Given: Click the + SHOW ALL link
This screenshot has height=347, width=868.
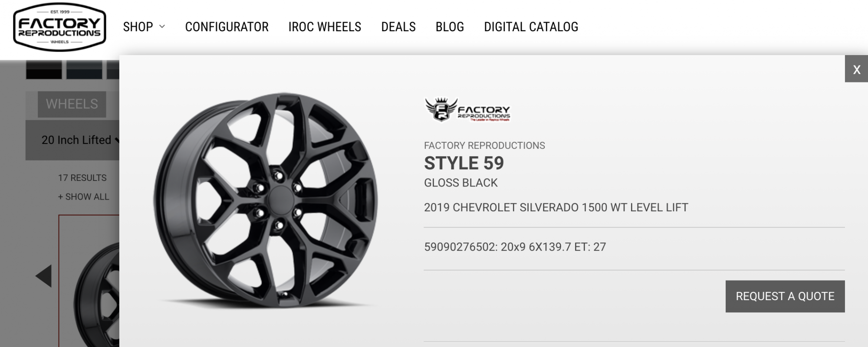Looking at the screenshot, I should pyautogui.click(x=83, y=197).
